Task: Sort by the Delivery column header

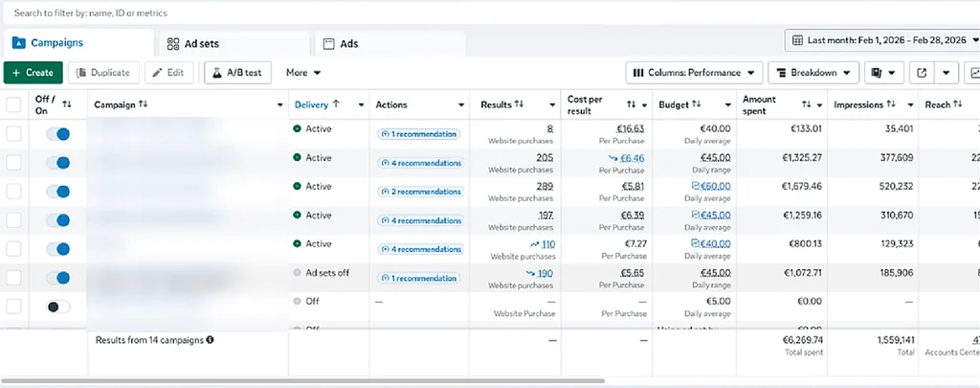Action: 318,104
